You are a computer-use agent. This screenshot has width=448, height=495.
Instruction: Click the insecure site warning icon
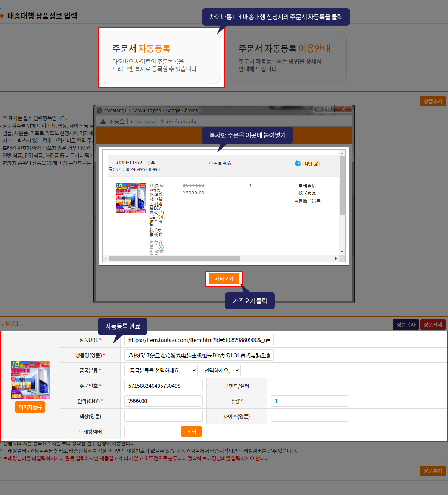pos(103,121)
